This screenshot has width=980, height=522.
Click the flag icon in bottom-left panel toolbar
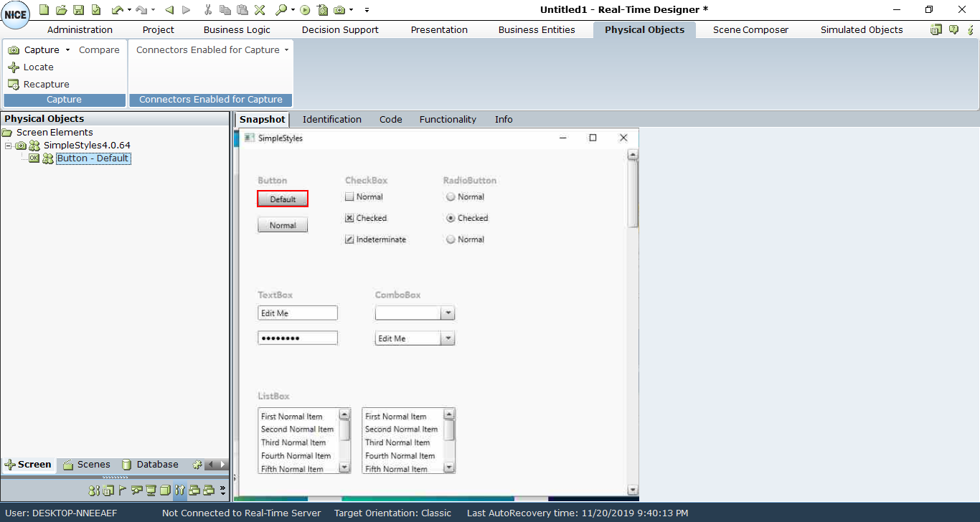(x=123, y=490)
